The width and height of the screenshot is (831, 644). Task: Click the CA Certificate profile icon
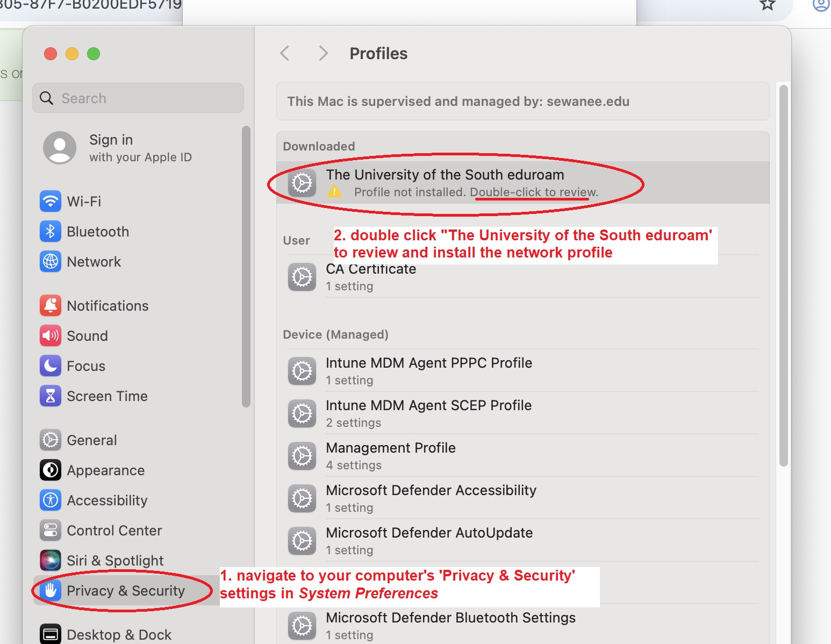tap(302, 277)
